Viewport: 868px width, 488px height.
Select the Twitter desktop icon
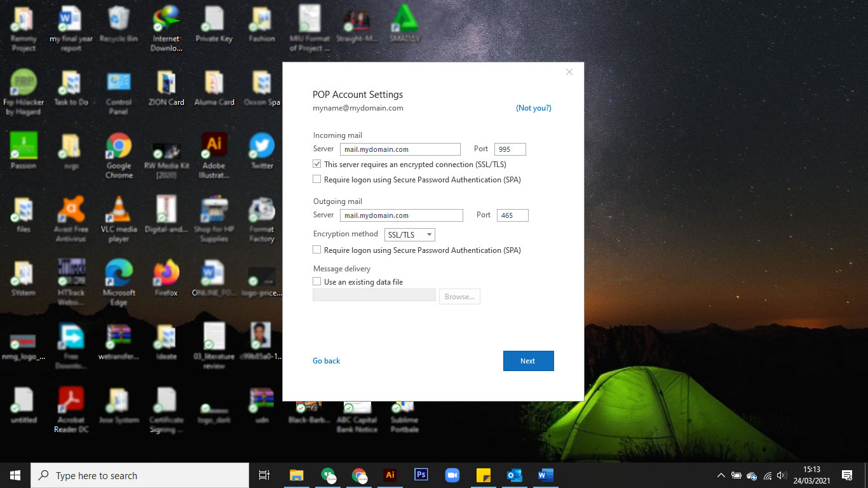click(262, 151)
